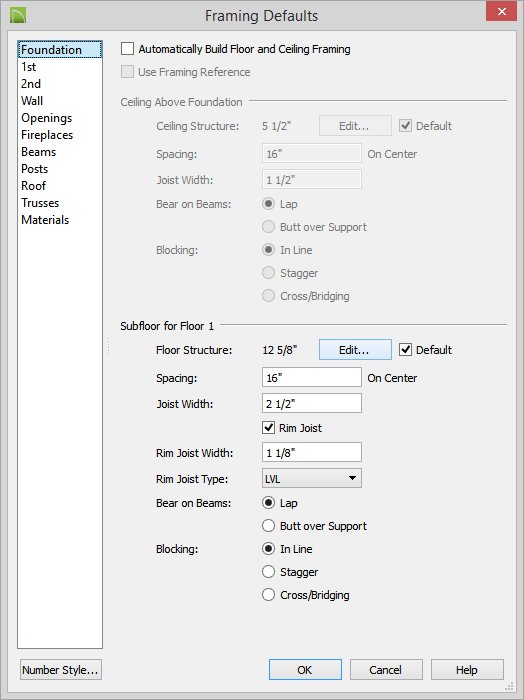Click the subfloor Spacing input field
The width and height of the screenshot is (524, 700).
click(x=312, y=378)
